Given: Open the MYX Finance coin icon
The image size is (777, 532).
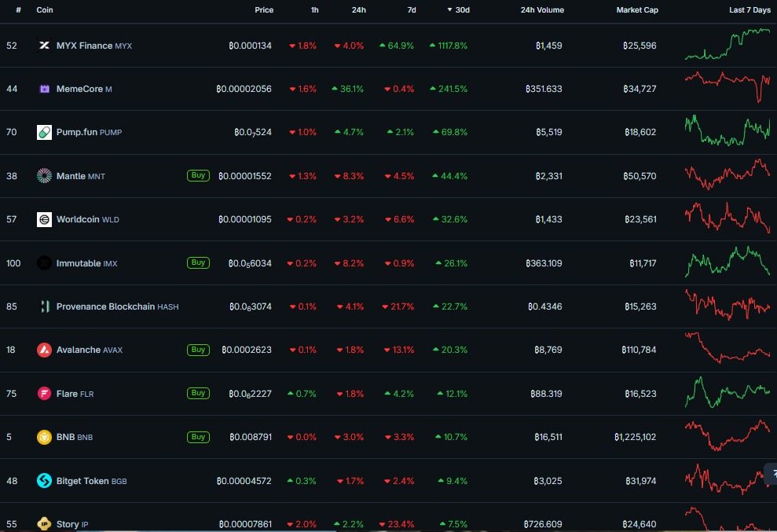Looking at the screenshot, I should coord(44,46).
